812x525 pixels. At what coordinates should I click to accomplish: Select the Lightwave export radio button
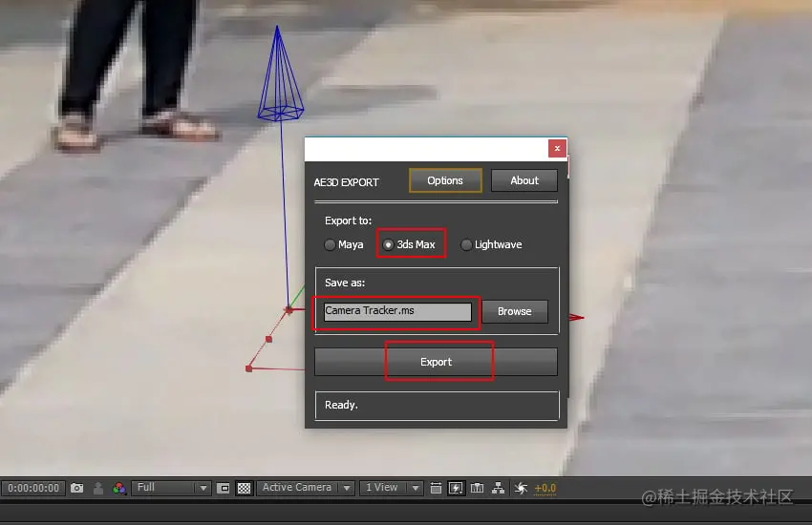point(466,244)
